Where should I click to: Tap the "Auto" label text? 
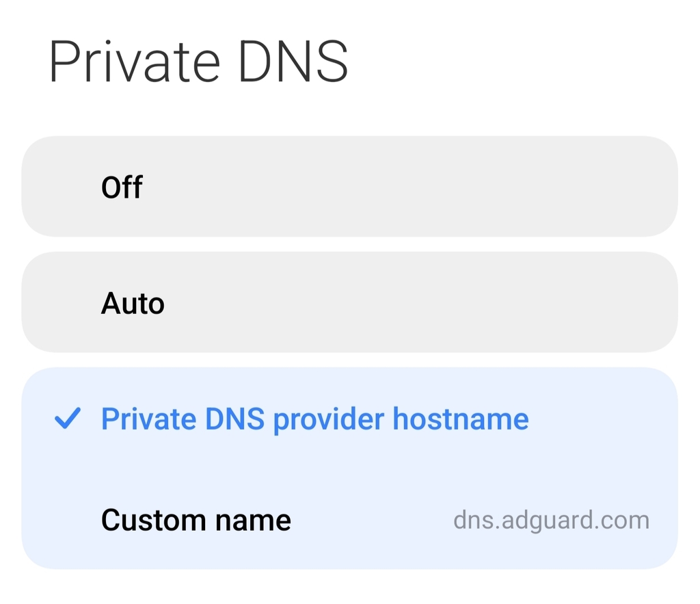[133, 303]
